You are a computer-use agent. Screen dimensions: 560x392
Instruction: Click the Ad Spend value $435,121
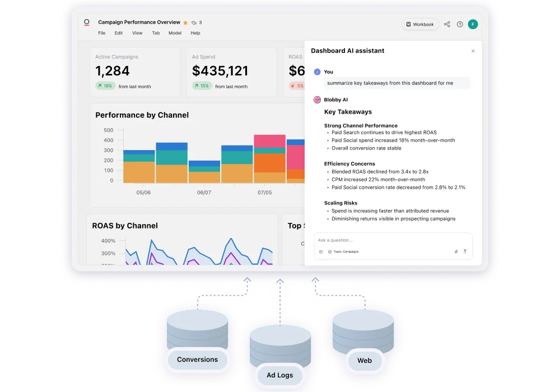(x=220, y=71)
